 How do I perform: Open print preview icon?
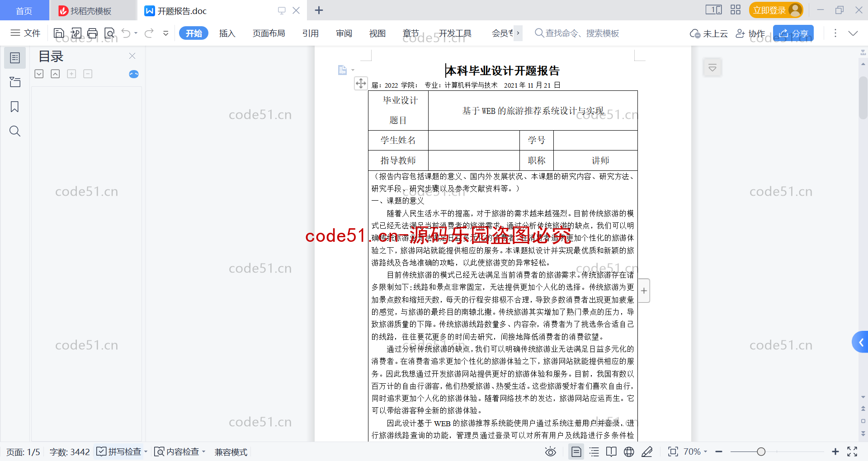click(109, 33)
